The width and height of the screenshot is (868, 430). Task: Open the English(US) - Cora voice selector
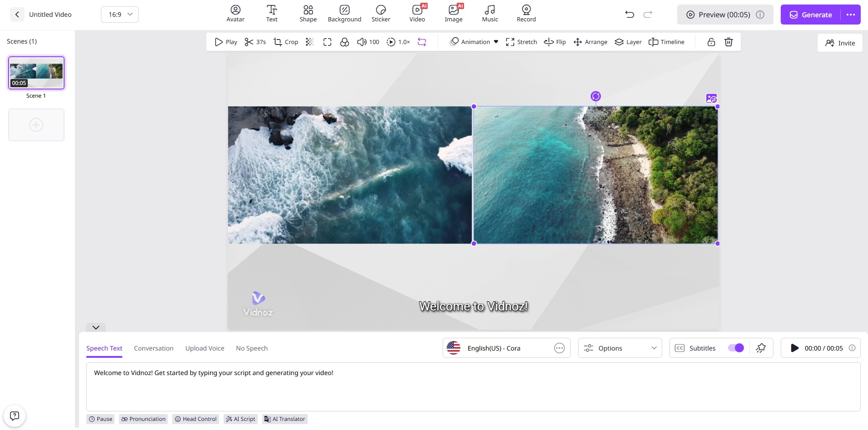tap(500, 348)
